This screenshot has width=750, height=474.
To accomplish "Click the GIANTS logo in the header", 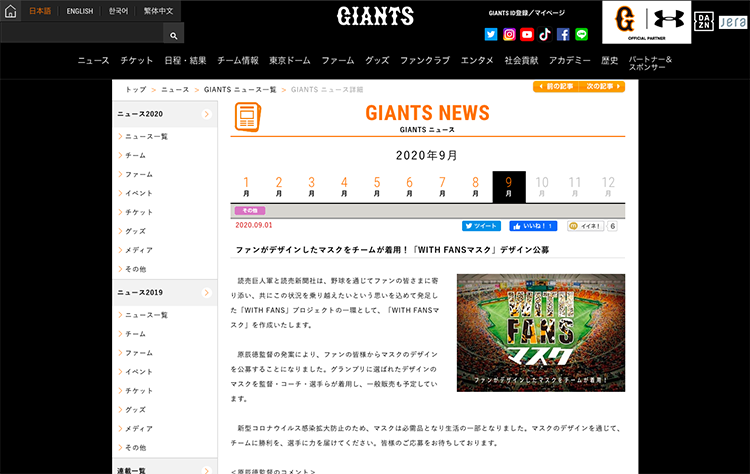I will tap(375, 16).
